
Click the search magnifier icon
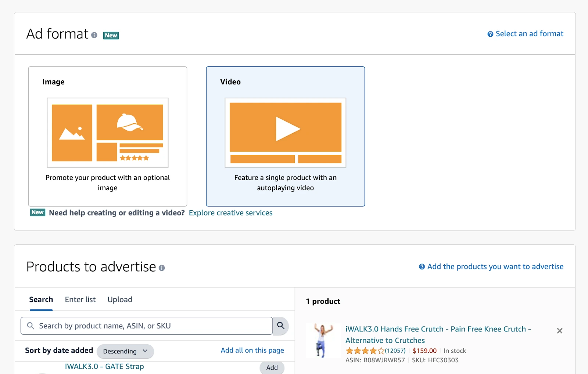[x=280, y=326]
